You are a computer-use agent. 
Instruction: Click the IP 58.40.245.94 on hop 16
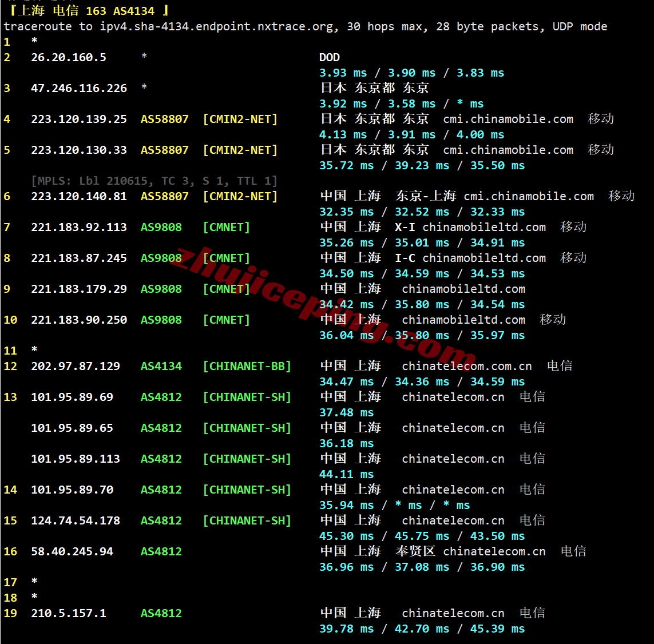[x=72, y=551]
